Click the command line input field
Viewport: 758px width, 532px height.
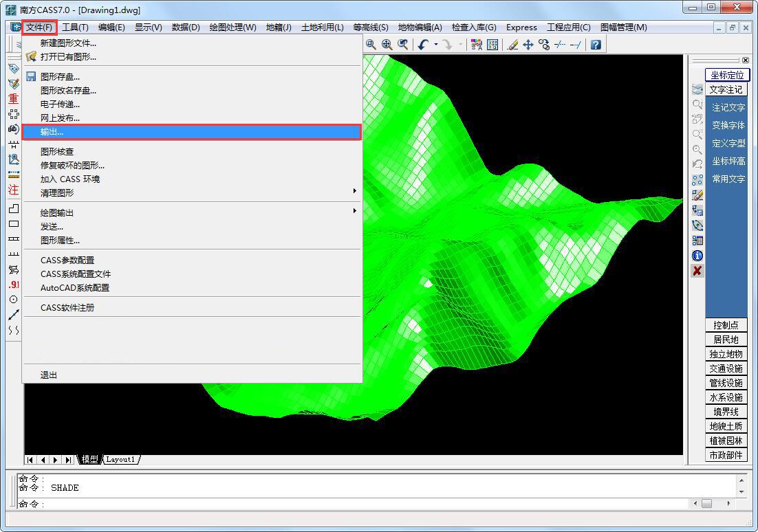(x=353, y=504)
